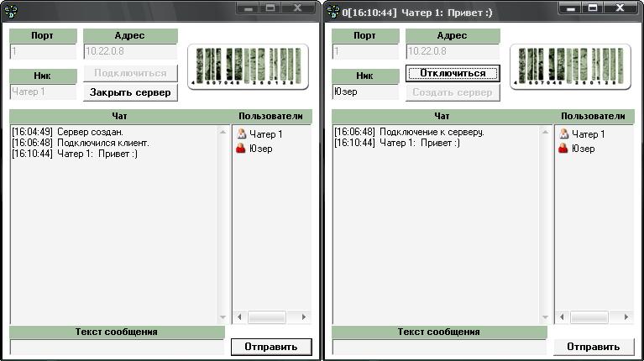
Task: Click the Ник field containing Юзер
Action: [x=365, y=92]
